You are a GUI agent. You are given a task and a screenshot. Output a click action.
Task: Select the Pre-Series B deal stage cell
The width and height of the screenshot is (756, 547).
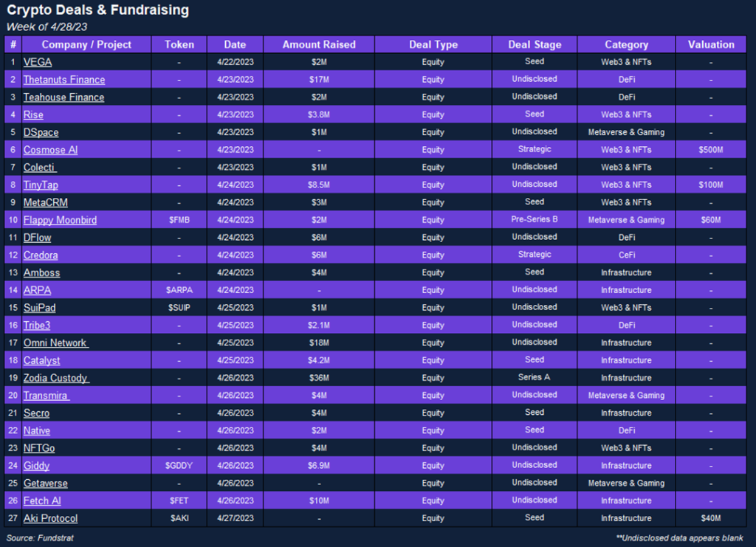coord(535,220)
